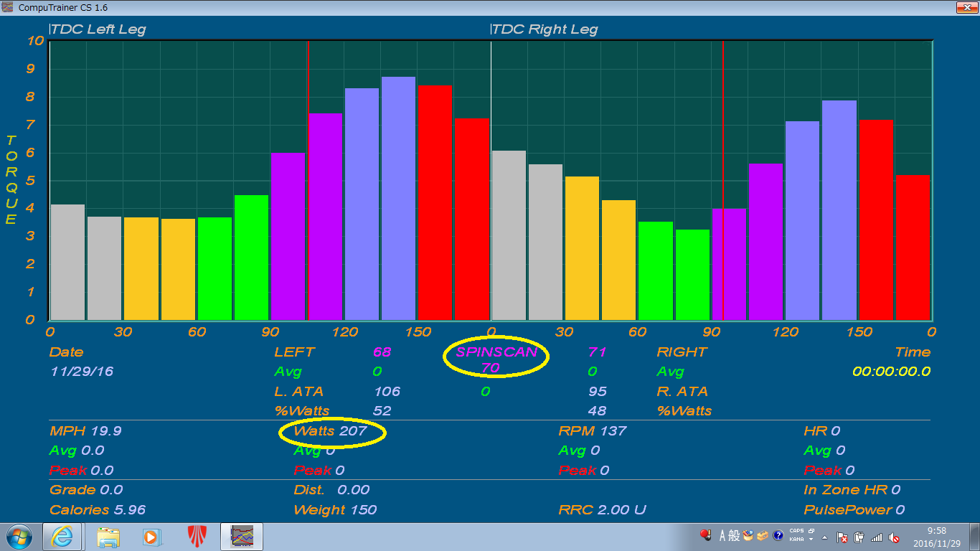
Task: Click the IME conversion mode '般' indicator
Action: 734,535
